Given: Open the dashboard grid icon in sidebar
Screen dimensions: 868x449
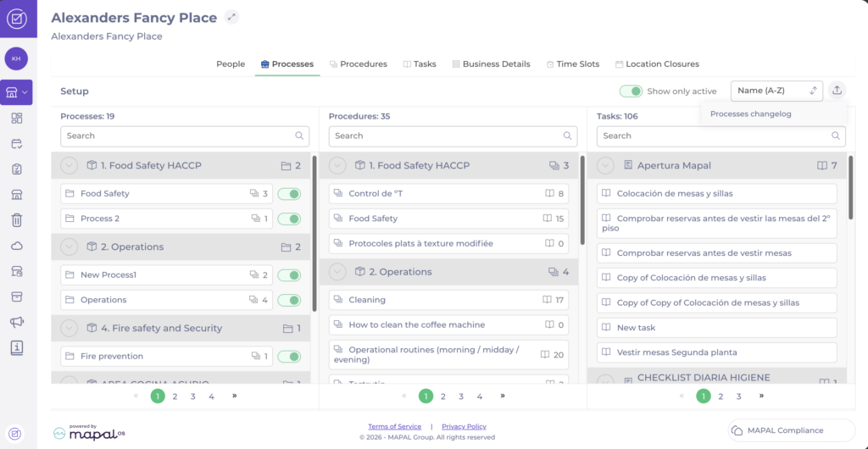Looking at the screenshot, I should (x=17, y=118).
